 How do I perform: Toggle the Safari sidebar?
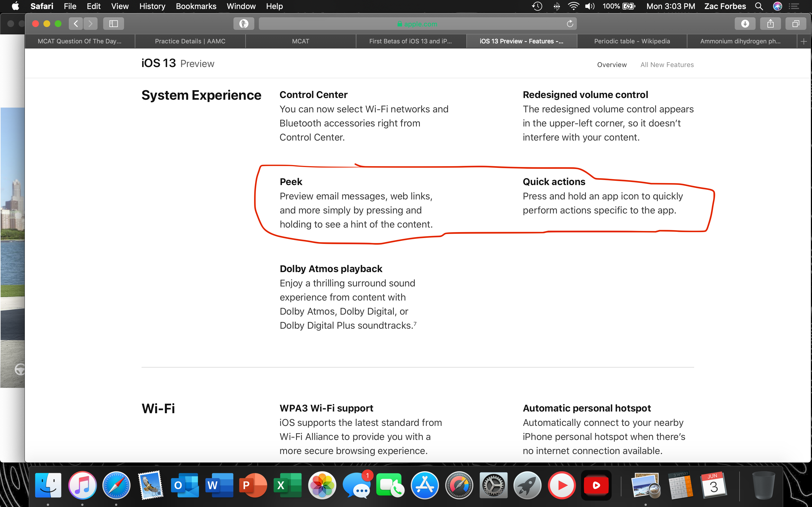click(x=113, y=23)
